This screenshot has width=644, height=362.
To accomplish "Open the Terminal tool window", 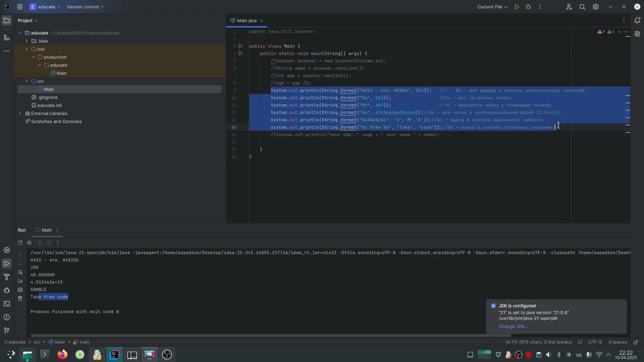I will tap(7, 304).
